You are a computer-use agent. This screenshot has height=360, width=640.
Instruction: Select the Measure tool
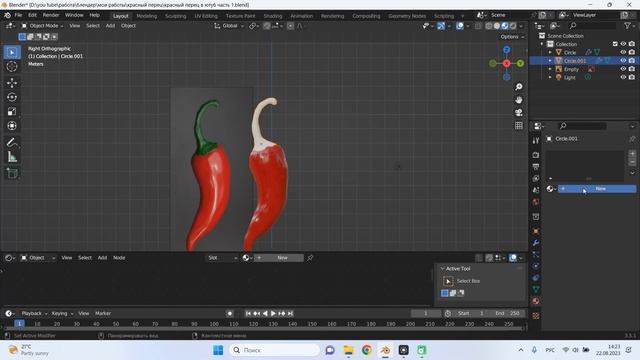[x=12, y=157]
